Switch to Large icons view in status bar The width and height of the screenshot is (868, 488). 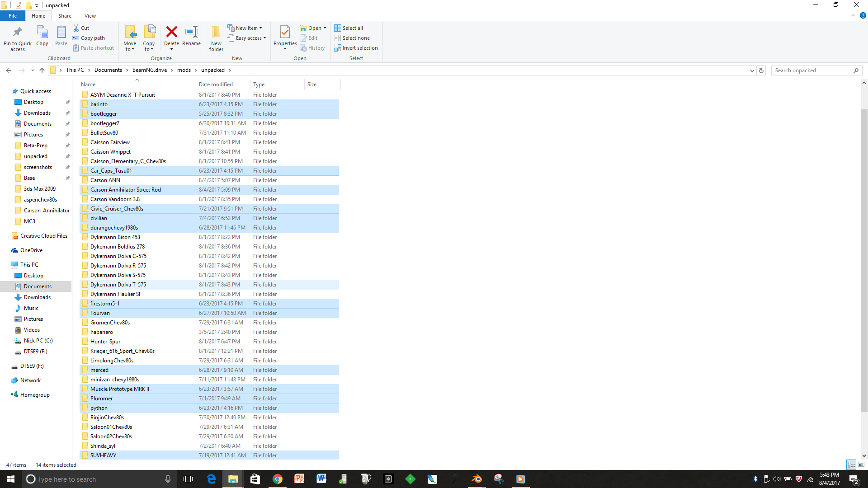861,465
